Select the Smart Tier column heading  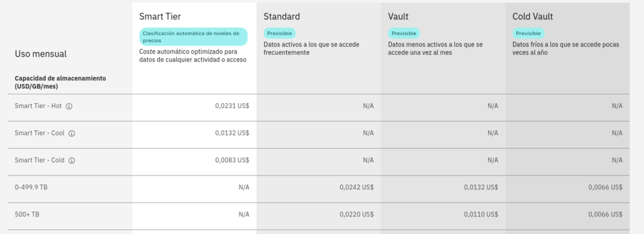[160, 16]
